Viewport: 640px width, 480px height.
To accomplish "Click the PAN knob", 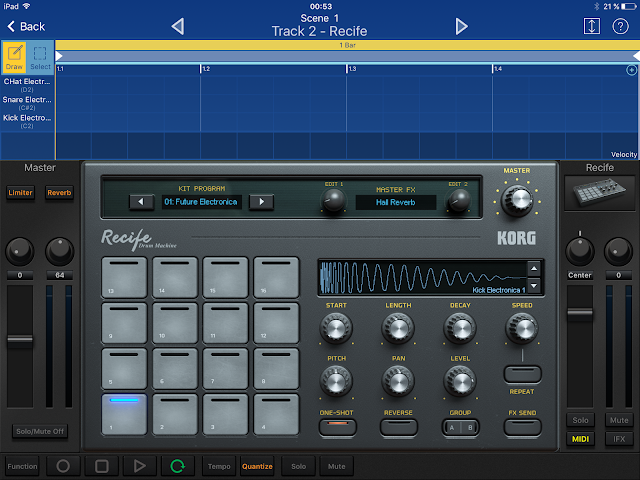I will click(x=398, y=382).
